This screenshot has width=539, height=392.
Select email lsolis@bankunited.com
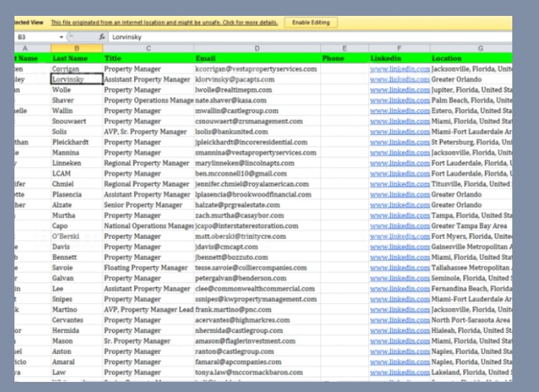tap(257, 132)
